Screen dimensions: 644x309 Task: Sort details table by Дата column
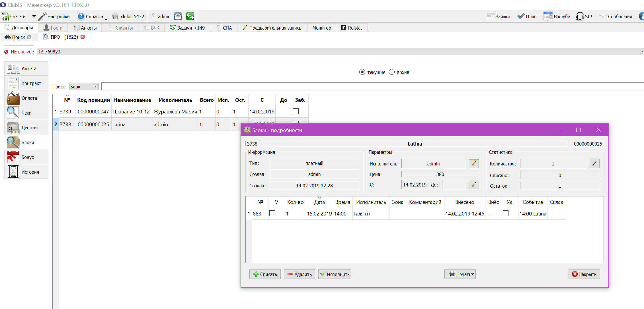point(319,202)
